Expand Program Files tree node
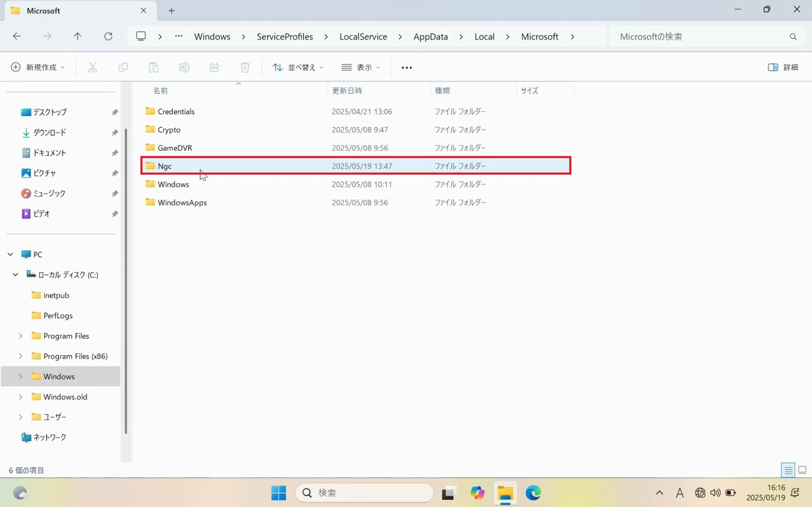This screenshot has height=507, width=812. click(20, 336)
